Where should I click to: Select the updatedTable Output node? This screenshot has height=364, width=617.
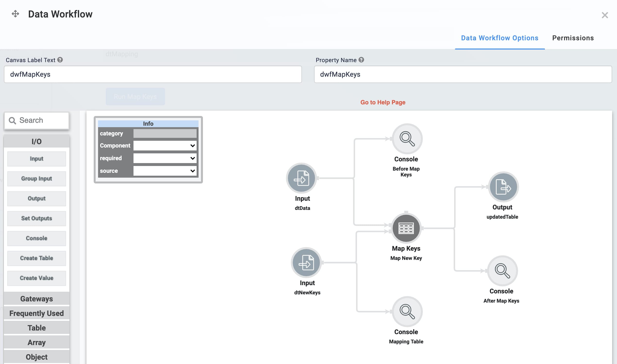(503, 187)
